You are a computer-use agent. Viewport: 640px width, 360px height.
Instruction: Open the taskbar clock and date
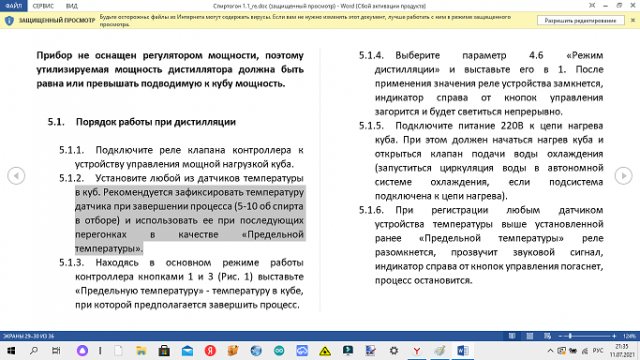pyautogui.click(x=622, y=351)
